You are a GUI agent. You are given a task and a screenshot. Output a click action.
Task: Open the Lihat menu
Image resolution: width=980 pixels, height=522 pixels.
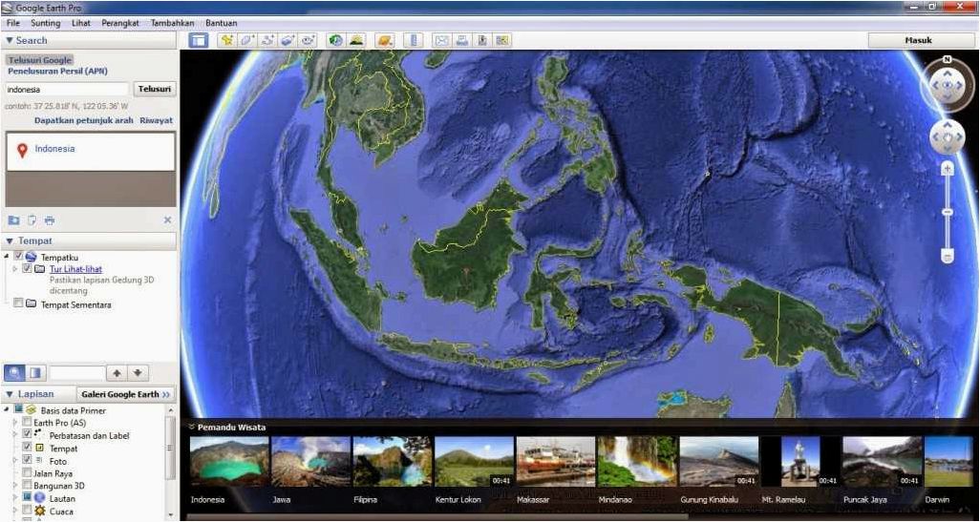(81, 23)
